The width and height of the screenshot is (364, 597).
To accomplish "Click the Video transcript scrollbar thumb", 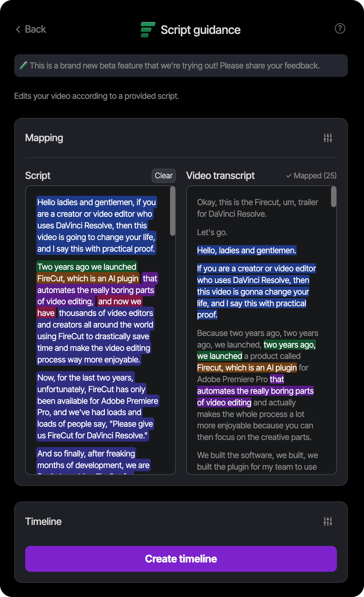I will pos(334,197).
